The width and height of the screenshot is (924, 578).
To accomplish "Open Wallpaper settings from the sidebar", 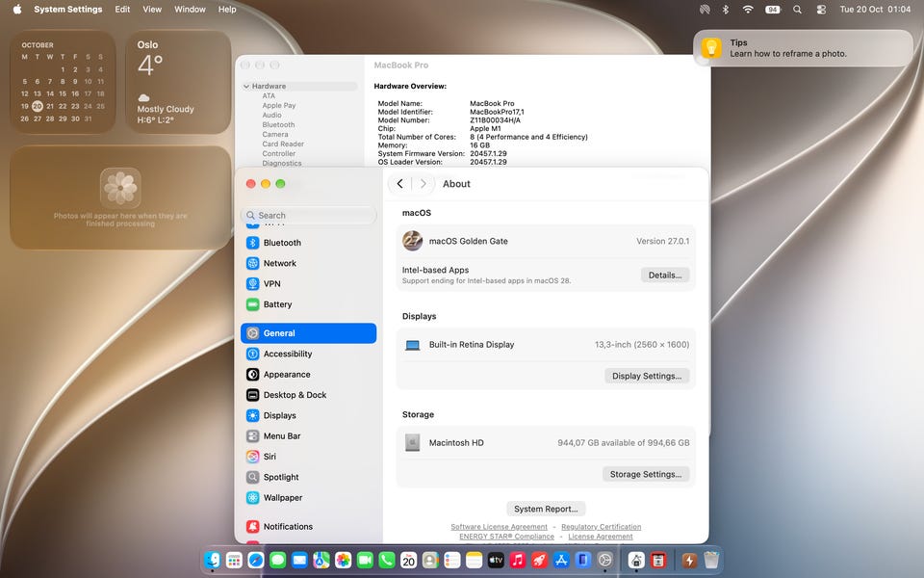I will [x=308, y=498].
